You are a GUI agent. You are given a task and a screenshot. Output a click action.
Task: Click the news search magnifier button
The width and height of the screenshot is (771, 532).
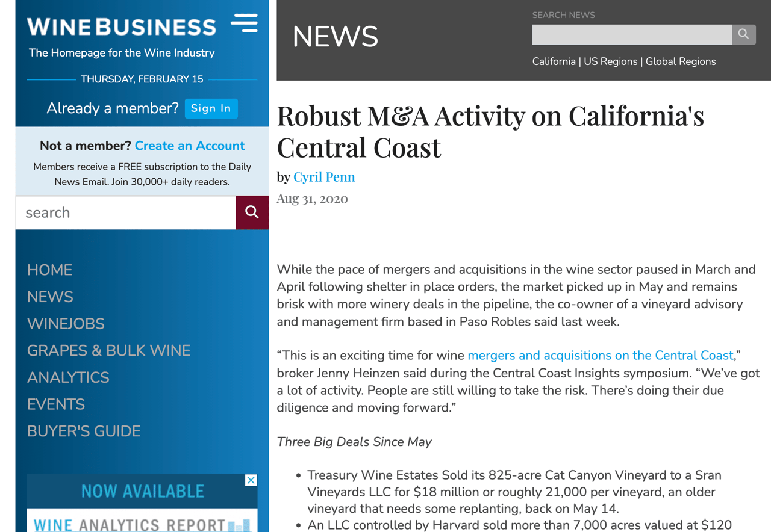(x=743, y=34)
